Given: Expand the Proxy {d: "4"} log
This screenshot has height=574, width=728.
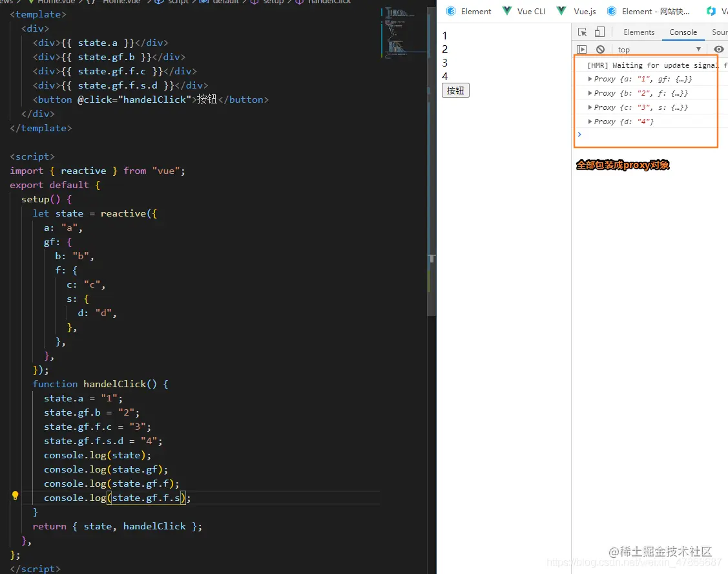Looking at the screenshot, I should pos(590,122).
